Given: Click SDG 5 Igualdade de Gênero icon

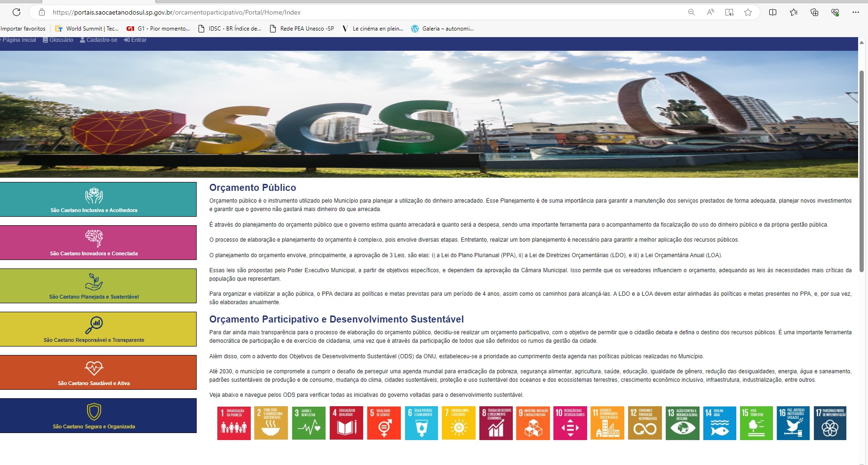Looking at the screenshot, I should click(x=383, y=423).
